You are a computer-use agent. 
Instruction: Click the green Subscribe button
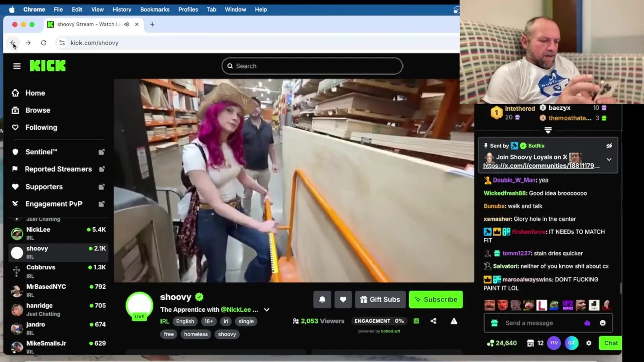(x=436, y=299)
